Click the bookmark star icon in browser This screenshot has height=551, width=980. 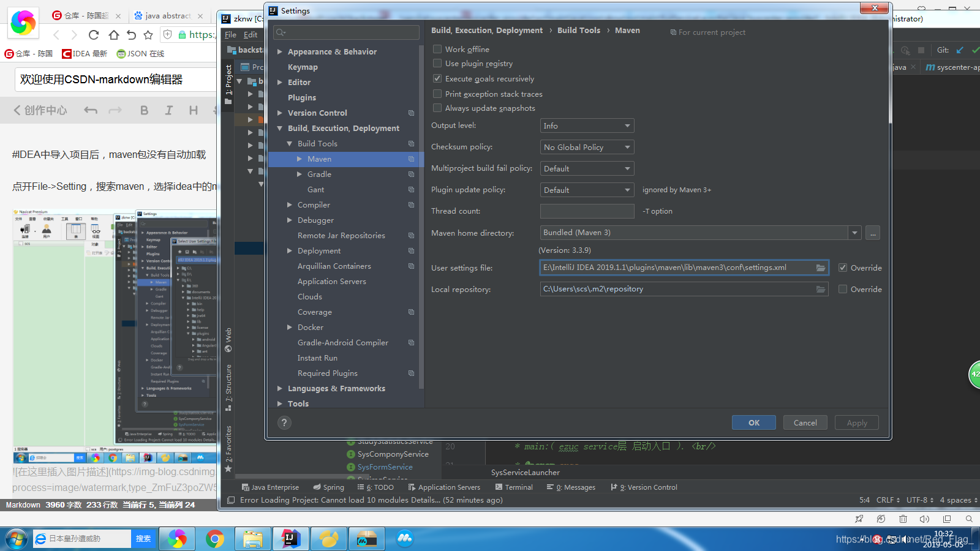[x=148, y=35]
